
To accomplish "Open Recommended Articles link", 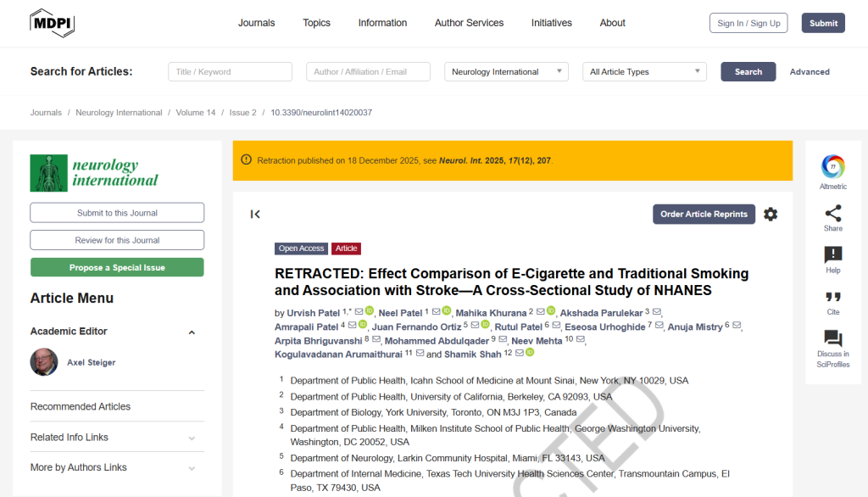I will 81,406.
